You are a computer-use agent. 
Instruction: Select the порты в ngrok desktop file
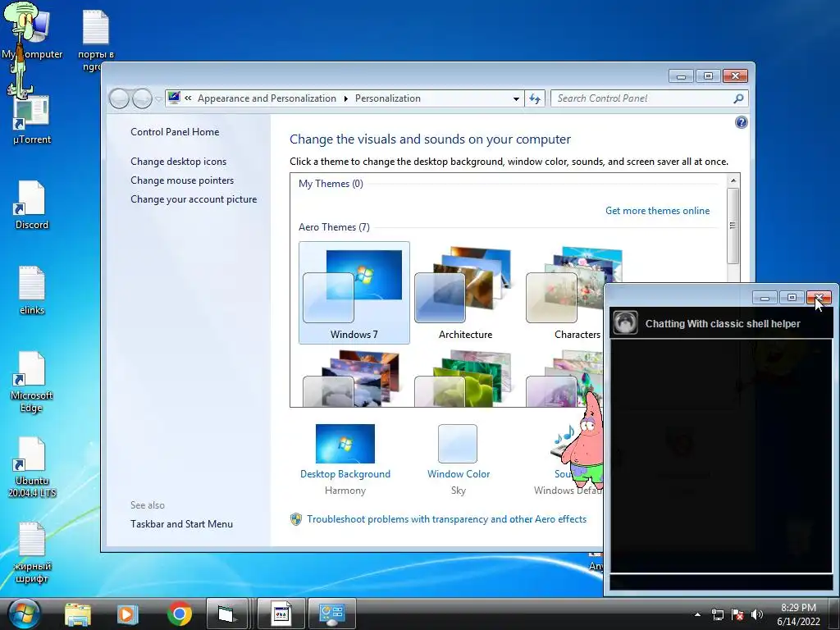[95, 41]
